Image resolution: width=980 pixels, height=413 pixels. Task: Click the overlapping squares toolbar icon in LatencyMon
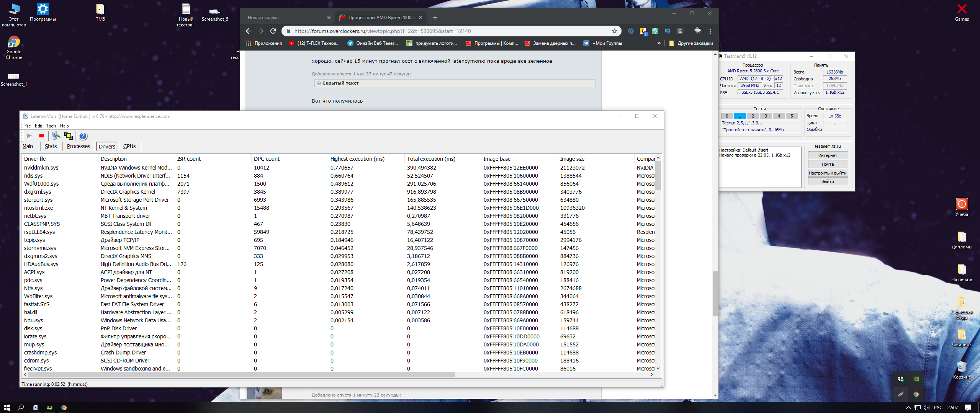[x=69, y=136]
